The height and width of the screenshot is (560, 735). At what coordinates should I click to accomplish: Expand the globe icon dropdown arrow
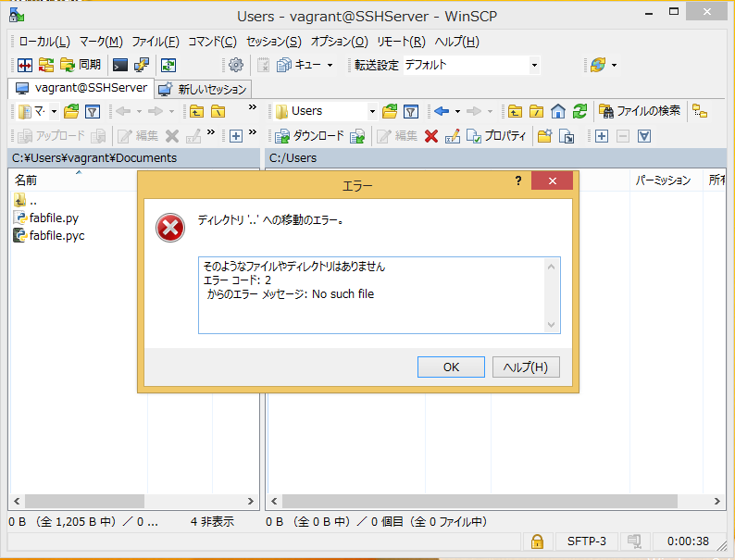(x=614, y=65)
